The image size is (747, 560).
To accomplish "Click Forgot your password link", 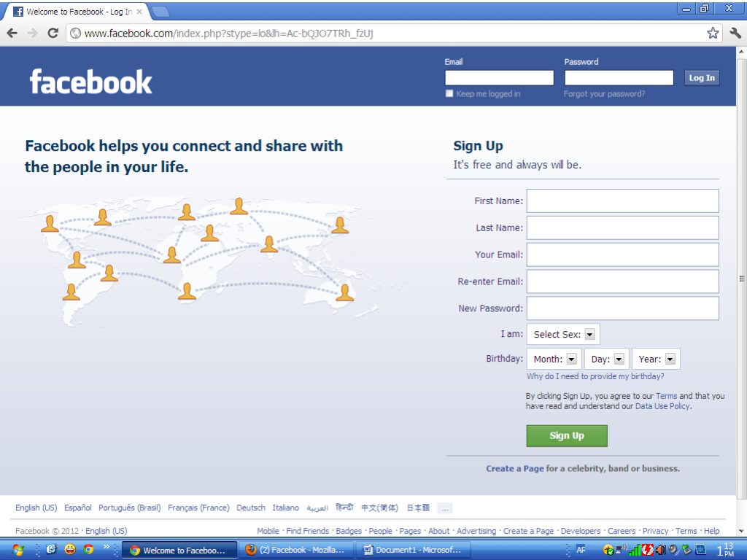I will tap(604, 94).
